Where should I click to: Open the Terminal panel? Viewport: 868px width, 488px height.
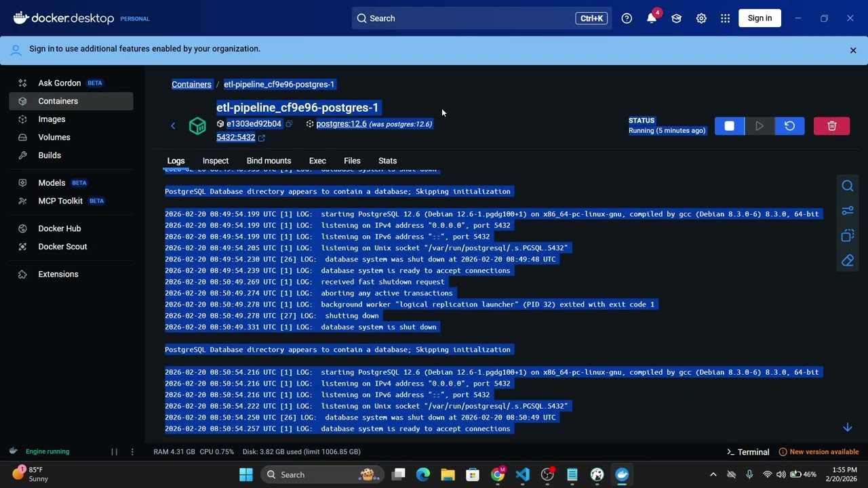pos(747,452)
